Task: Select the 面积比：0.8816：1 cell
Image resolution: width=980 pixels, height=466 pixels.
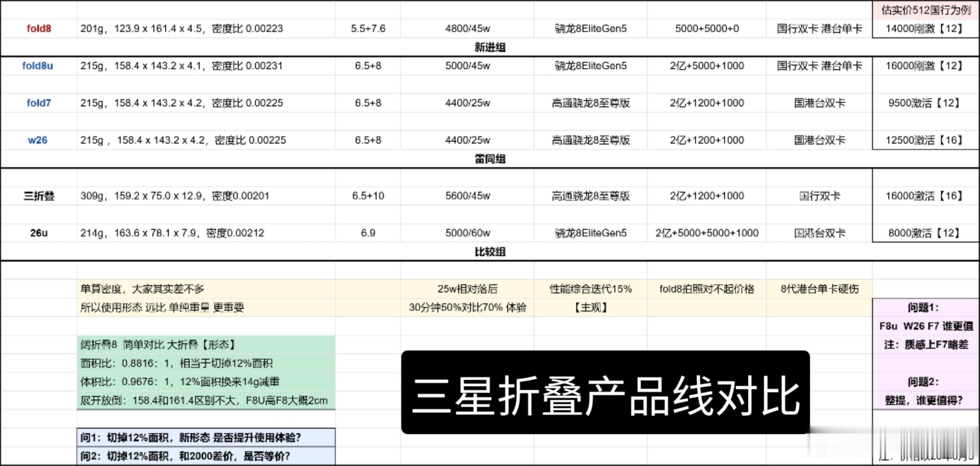Action: coord(206,363)
